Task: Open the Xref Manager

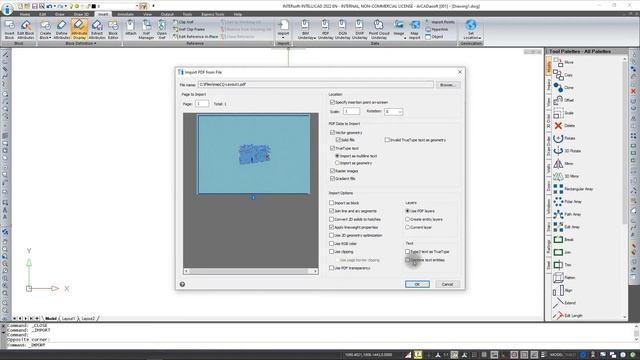Action: (146, 29)
